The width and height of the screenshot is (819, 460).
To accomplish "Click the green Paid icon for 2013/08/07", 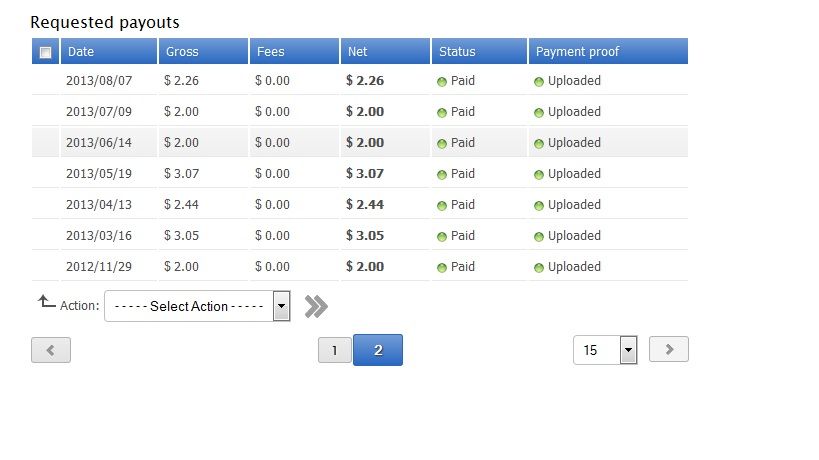I will (442, 82).
